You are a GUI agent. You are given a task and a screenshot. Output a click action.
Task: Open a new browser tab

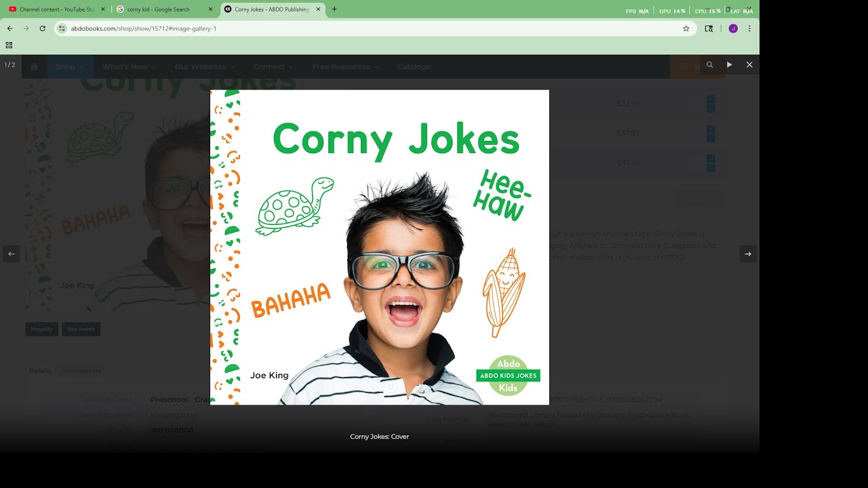(x=334, y=9)
